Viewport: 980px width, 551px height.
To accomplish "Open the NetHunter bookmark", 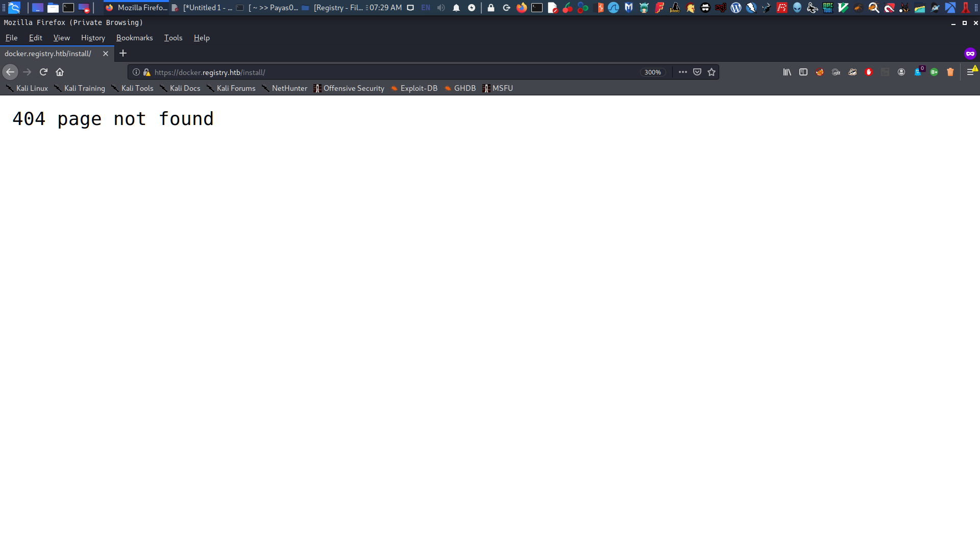I will [x=284, y=88].
